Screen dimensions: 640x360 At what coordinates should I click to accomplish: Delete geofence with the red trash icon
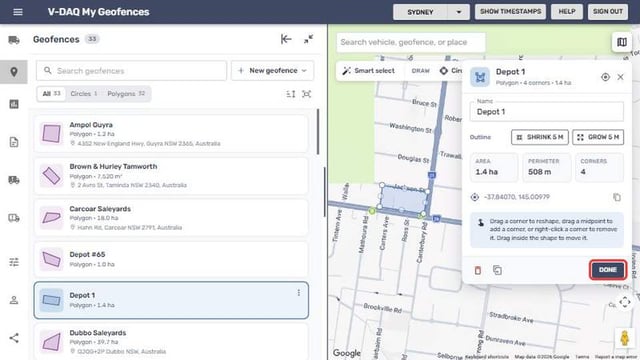pyautogui.click(x=478, y=270)
